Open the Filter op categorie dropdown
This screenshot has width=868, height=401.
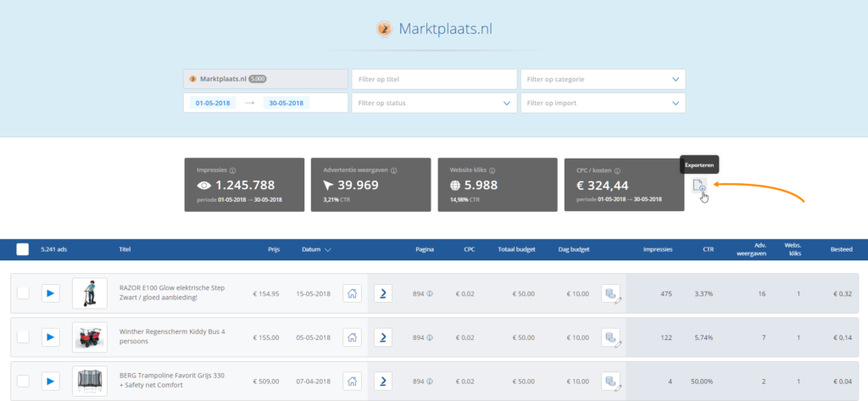[603, 79]
